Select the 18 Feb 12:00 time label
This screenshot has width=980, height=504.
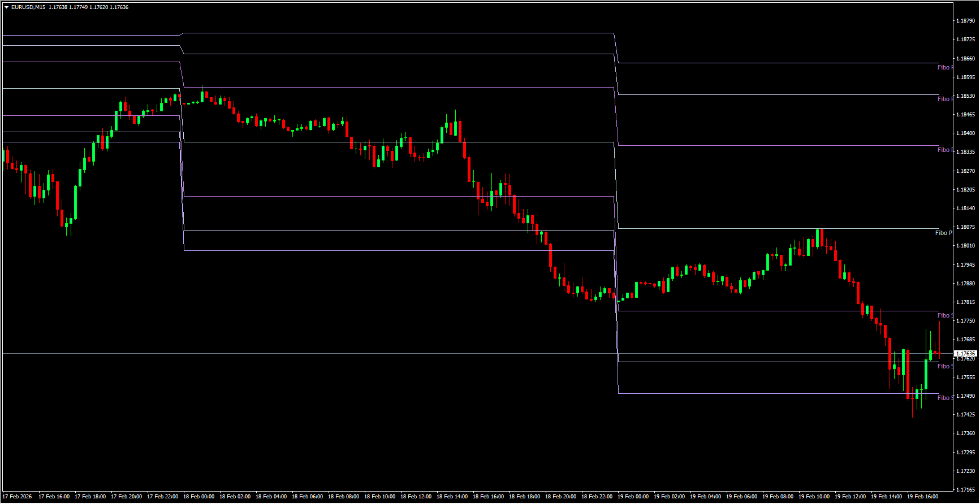coord(416,497)
